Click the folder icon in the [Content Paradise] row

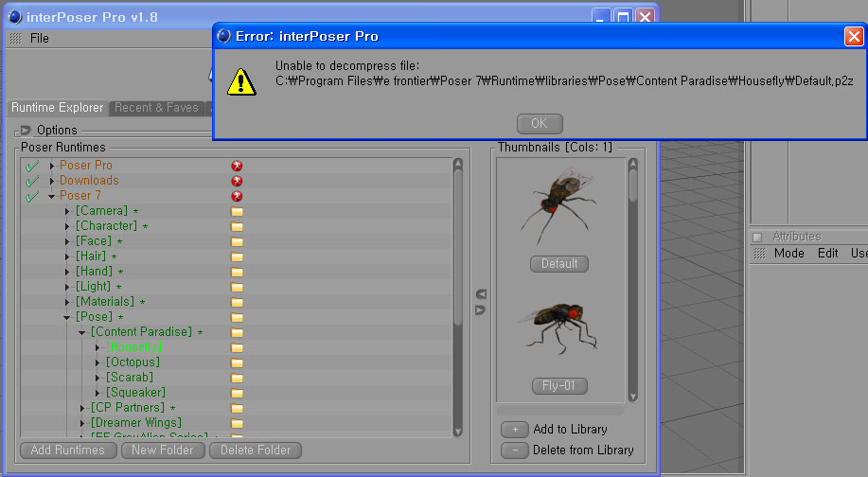point(237,332)
